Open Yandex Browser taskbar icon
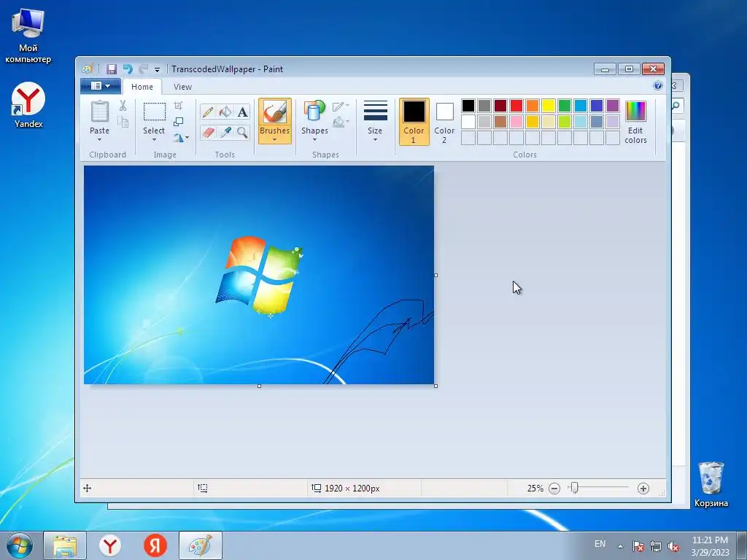The height and width of the screenshot is (560, 747). (110, 545)
